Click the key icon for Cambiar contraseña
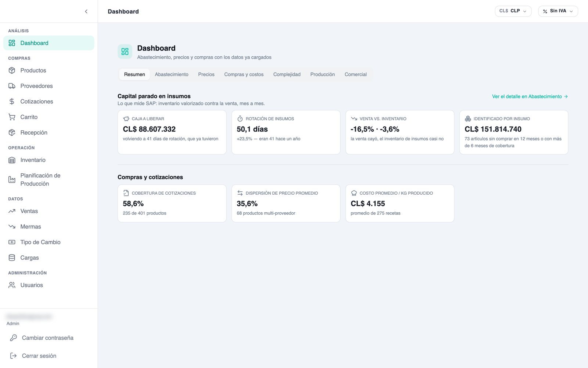This screenshot has width=588, height=368. (x=13, y=338)
